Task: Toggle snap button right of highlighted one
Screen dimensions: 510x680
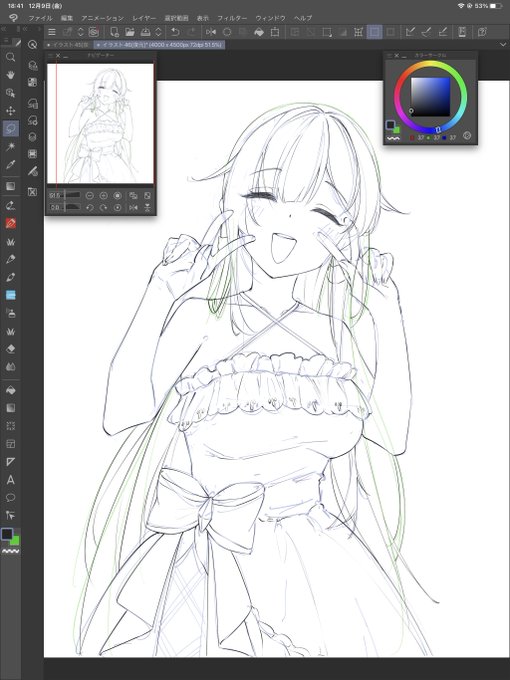Action: (391, 32)
